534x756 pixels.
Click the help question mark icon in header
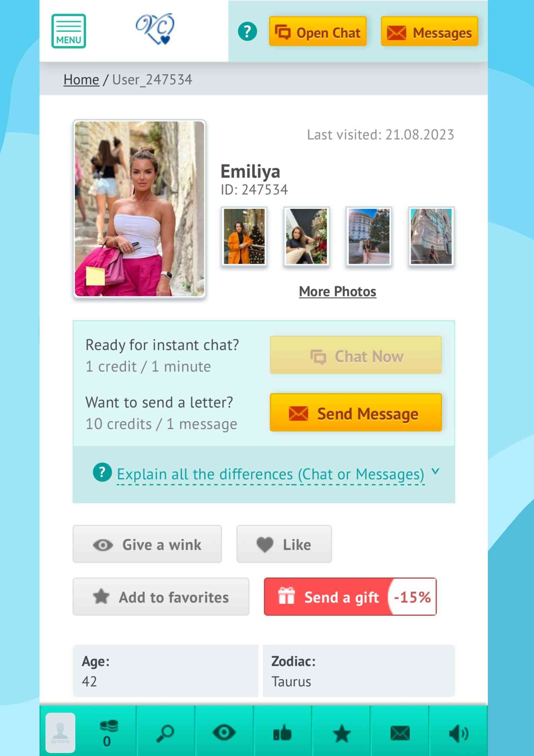click(x=247, y=32)
